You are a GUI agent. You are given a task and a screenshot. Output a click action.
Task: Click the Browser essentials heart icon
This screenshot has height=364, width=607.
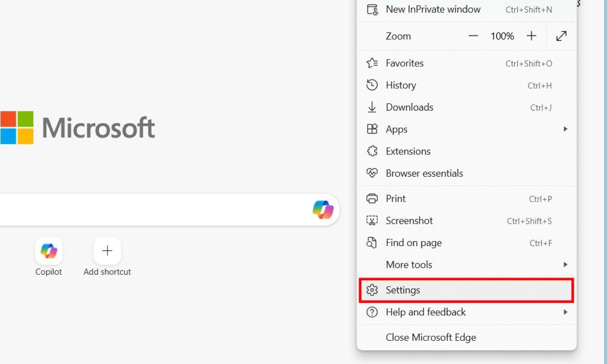point(372,173)
